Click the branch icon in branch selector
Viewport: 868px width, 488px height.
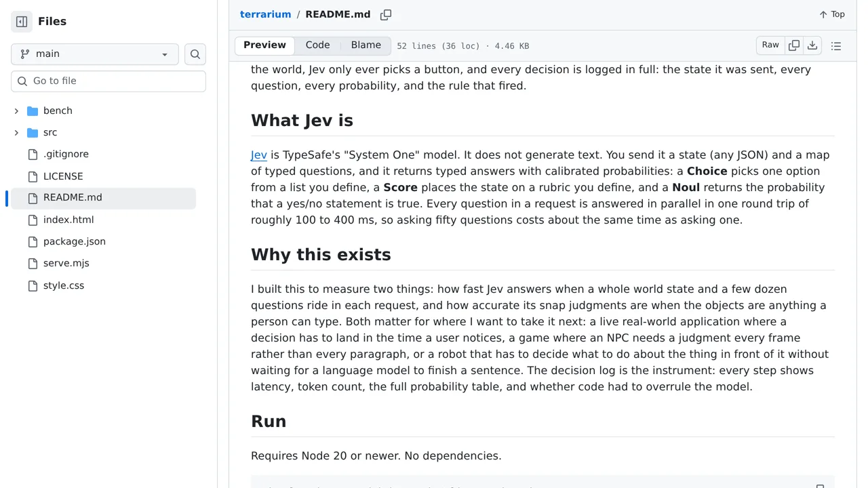click(x=25, y=54)
